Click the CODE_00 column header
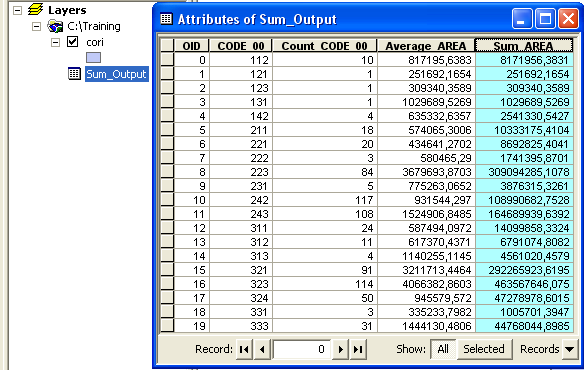The width and height of the screenshot is (584, 370). tap(241, 46)
